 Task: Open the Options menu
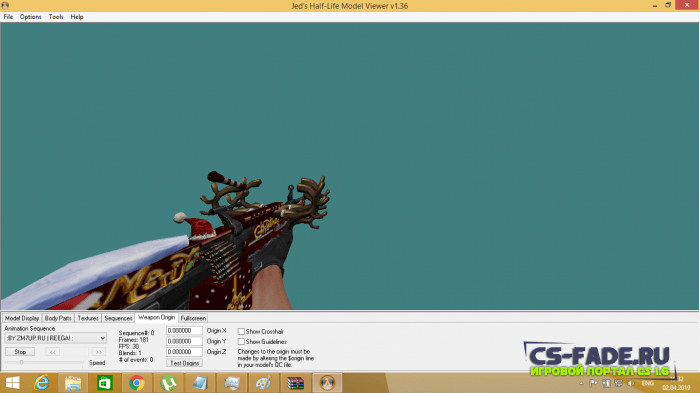tap(30, 17)
